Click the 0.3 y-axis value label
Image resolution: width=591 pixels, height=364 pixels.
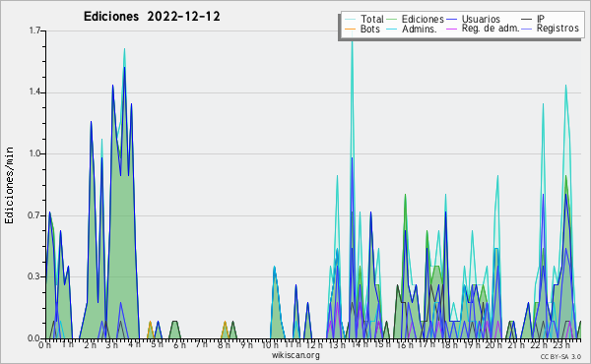(34, 276)
